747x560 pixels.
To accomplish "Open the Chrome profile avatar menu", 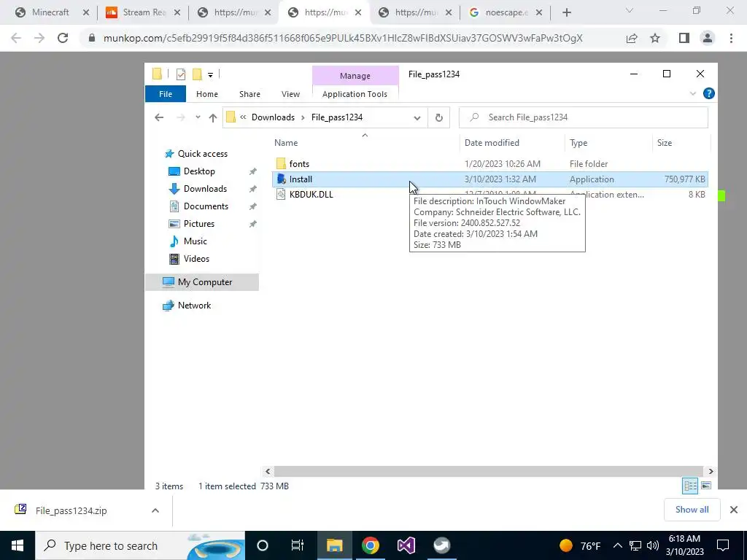I will click(x=708, y=39).
